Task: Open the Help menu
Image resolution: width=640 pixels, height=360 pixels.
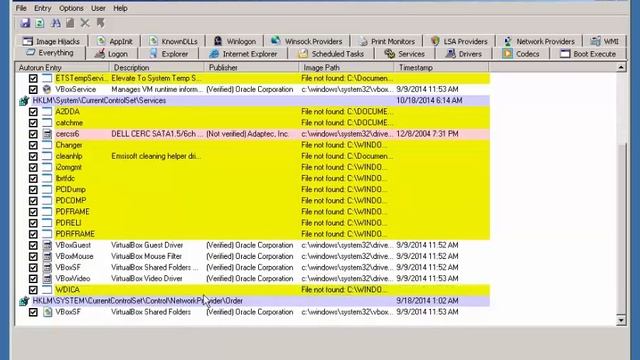Action: coord(120,8)
